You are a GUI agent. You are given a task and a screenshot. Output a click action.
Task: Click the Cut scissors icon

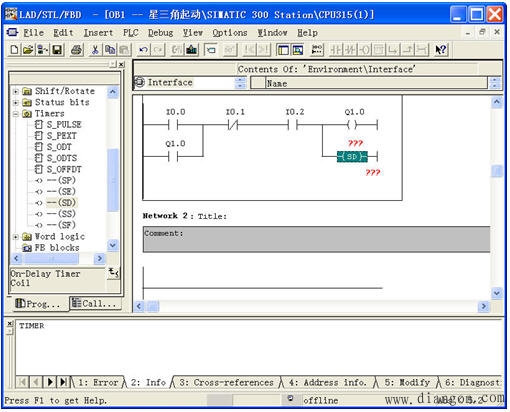pyautogui.click(x=95, y=50)
